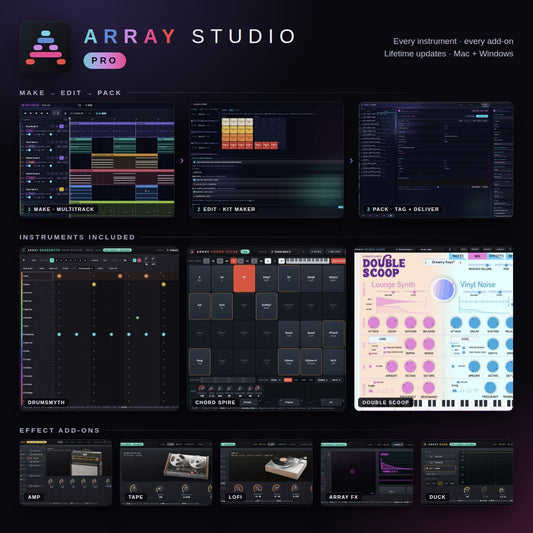Click the central gradient orb in Double Scoop
533x533 pixels.
coord(443,290)
